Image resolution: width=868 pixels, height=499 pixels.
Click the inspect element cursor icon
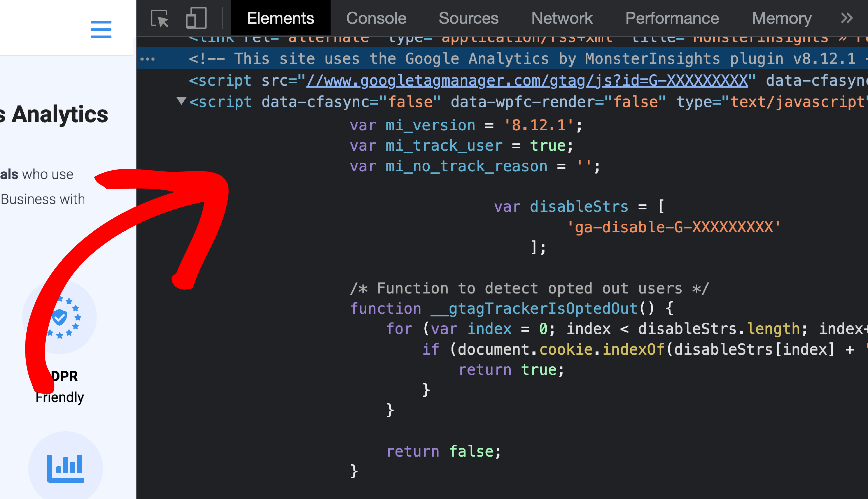tap(160, 18)
